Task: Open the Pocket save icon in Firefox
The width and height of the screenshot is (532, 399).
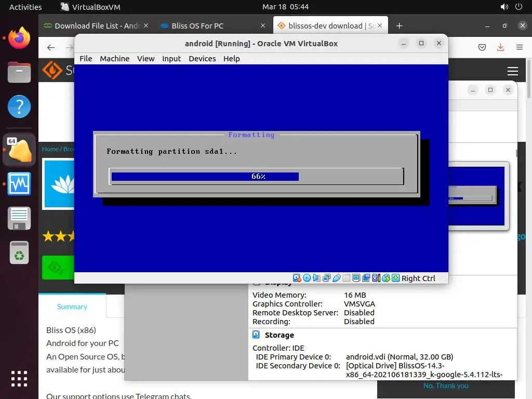Action: coord(482,47)
